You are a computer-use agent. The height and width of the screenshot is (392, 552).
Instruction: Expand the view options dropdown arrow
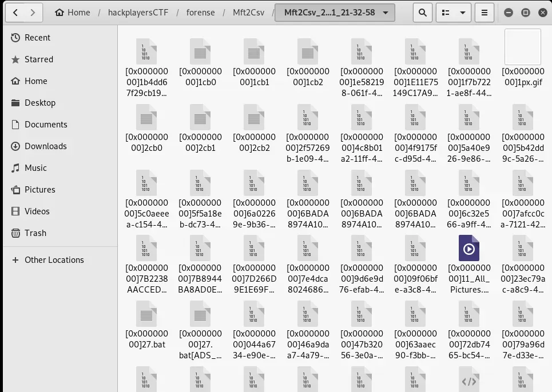[x=462, y=12]
